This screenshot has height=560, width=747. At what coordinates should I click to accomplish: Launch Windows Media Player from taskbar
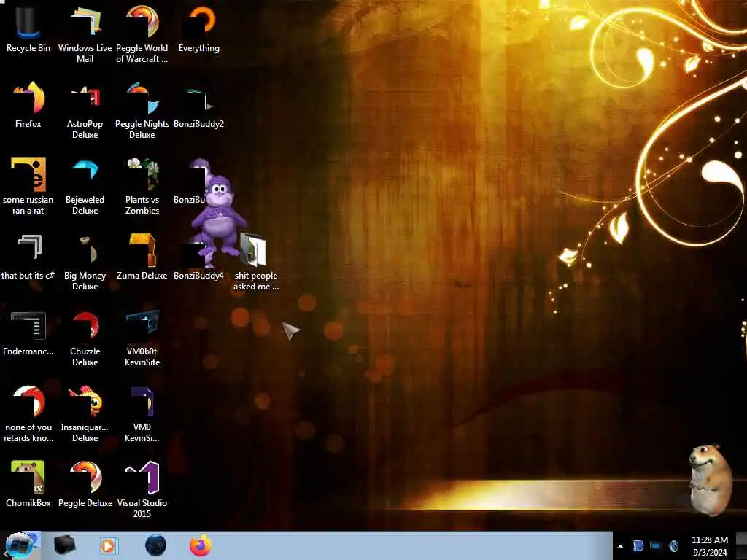pos(109,545)
